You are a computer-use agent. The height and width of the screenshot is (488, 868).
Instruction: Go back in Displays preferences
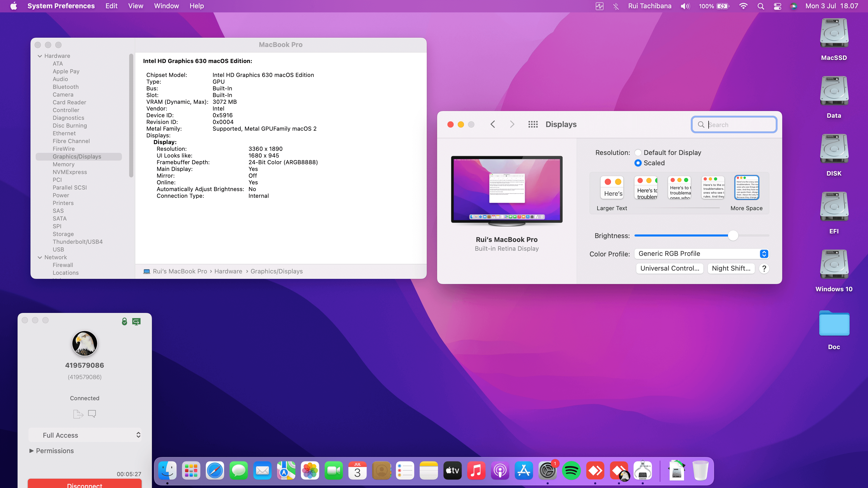493,124
